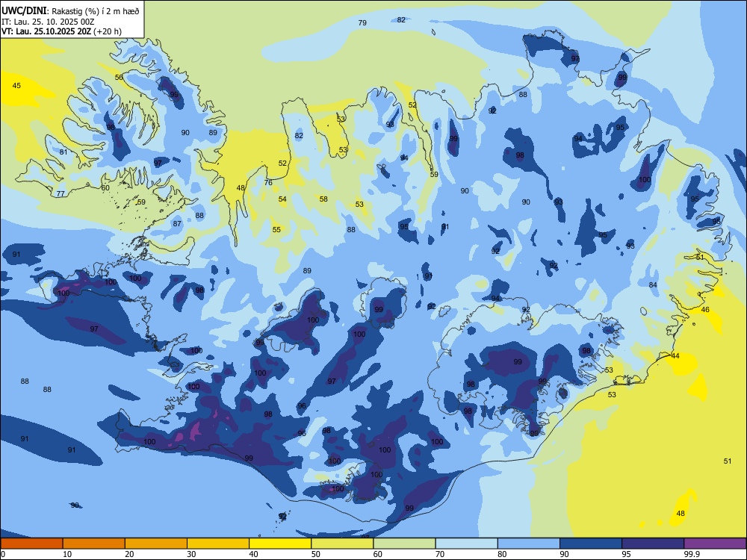Select the bright yellow 40–50 legend swatch
The height and width of the screenshot is (560, 747).
[x=280, y=544]
